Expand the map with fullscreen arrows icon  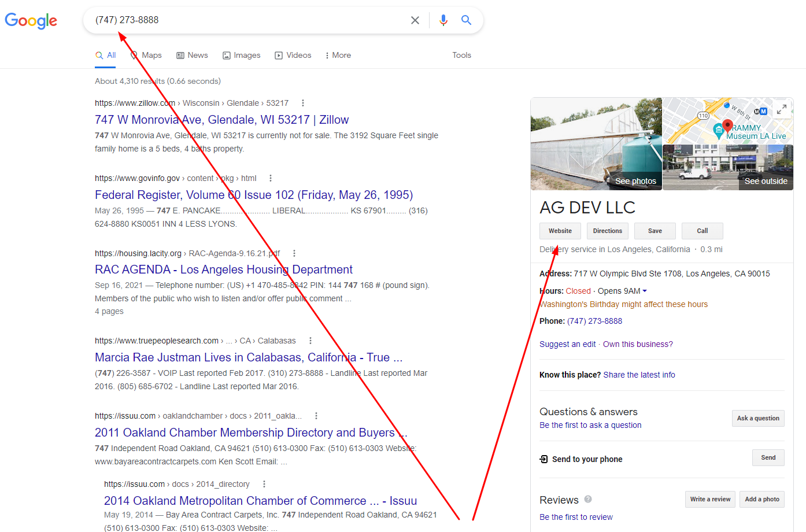(781, 109)
